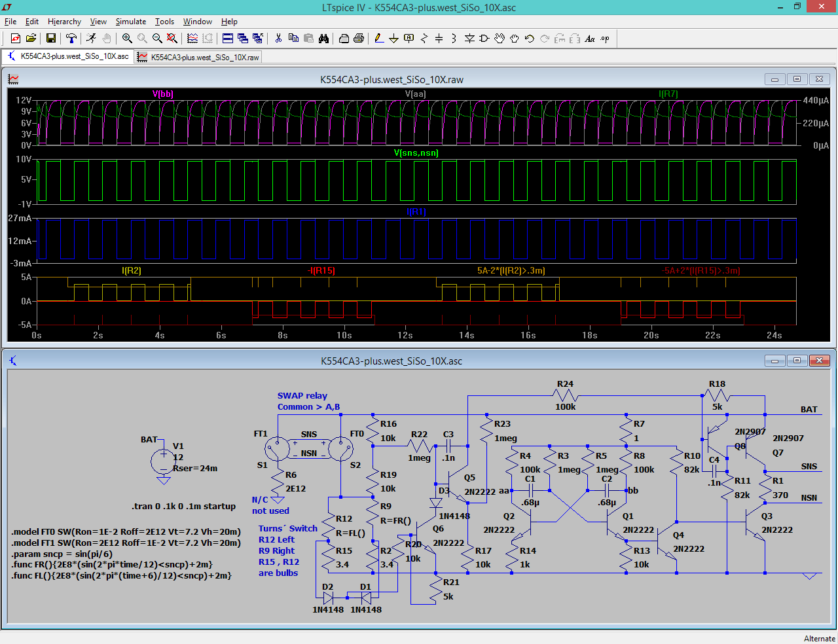Click the 'Alternate' status bar text
This screenshot has height=644, width=838.
[x=819, y=638]
